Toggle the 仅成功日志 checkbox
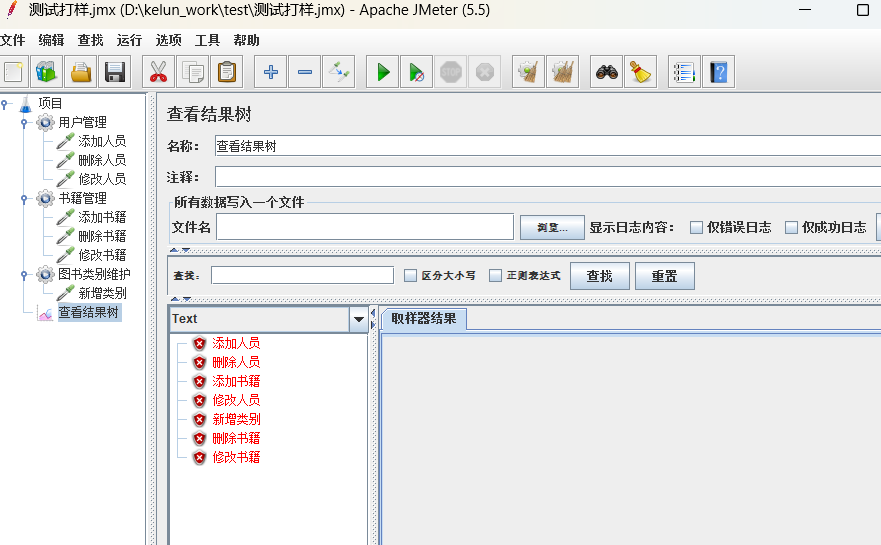This screenshot has width=881, height=545. point(791,227)
